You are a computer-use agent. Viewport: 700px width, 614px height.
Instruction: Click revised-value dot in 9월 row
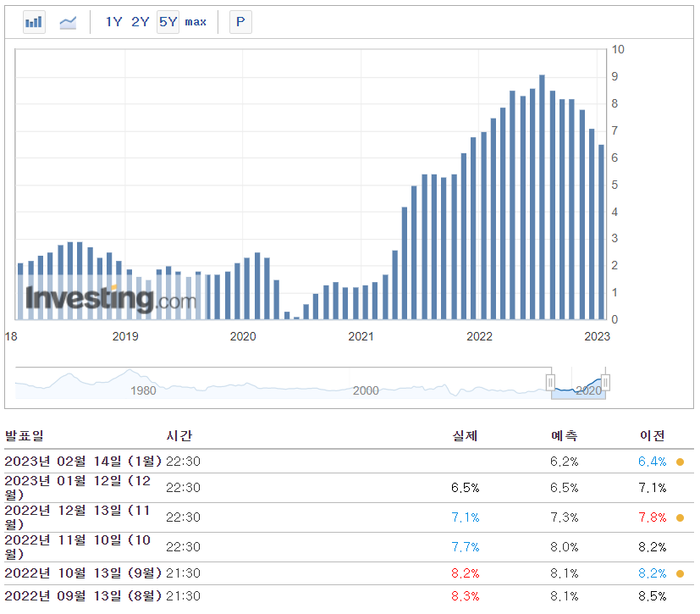coord(680,573)
